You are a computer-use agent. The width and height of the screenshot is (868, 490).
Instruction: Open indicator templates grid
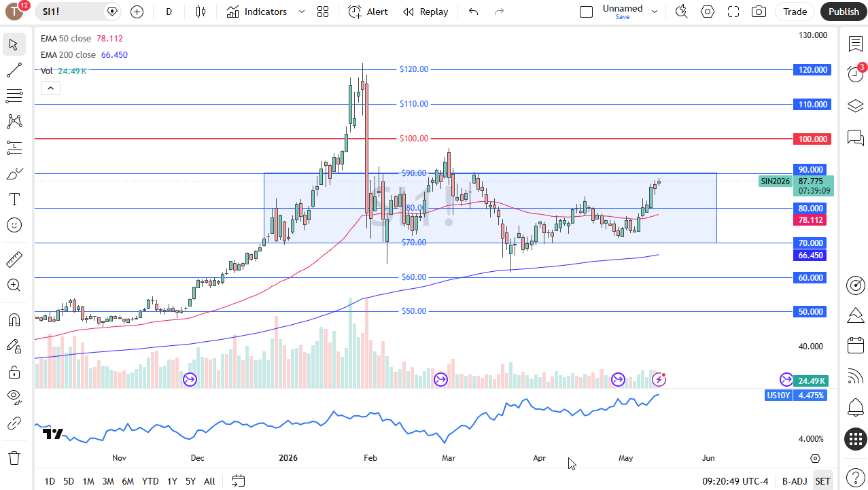click(x=323, y=12)
